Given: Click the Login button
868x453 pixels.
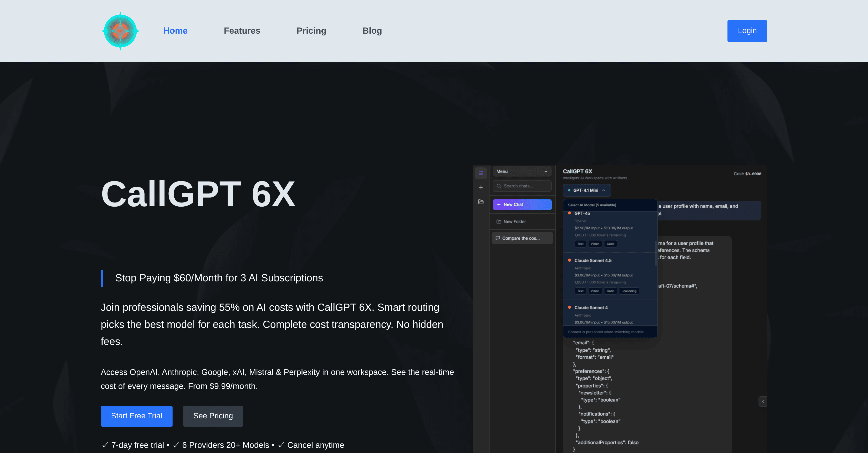Looking at the screenshot, I should click(x=747, y=31).
